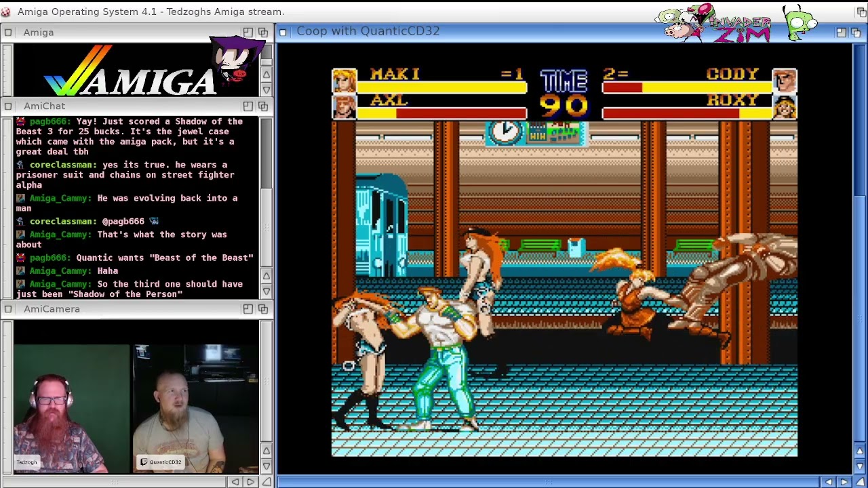868x488 pixels.
Task: Click Axl's health bar
Action: pyautogui.click(x=442, y=114)
